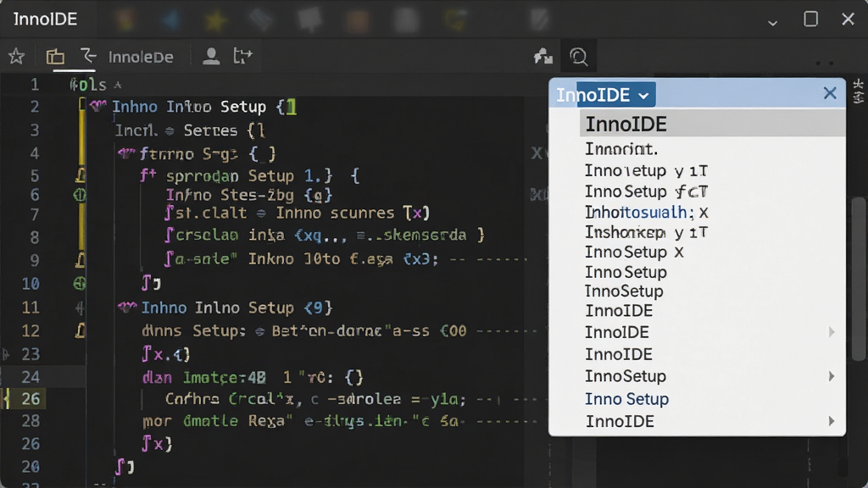Image resolution: width=868 pixels, height=488 pixels.
Task: Click the branch arrows icon in toolbar
Action: pos(242,56)
